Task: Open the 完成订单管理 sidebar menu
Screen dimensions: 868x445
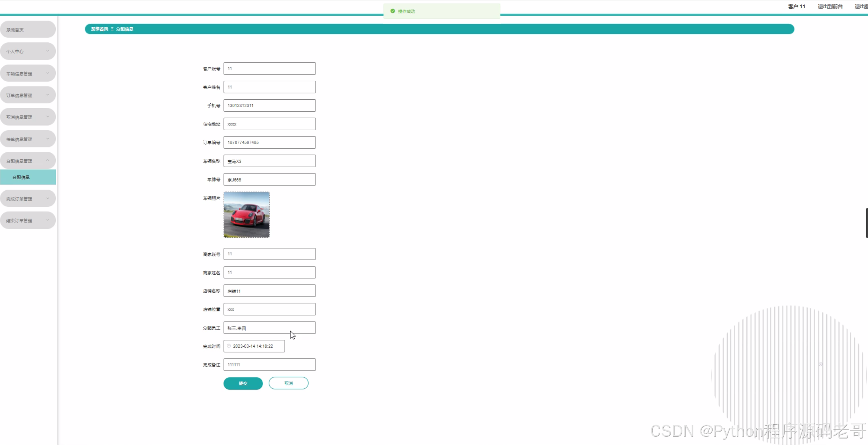Action: tap(19, 199)
